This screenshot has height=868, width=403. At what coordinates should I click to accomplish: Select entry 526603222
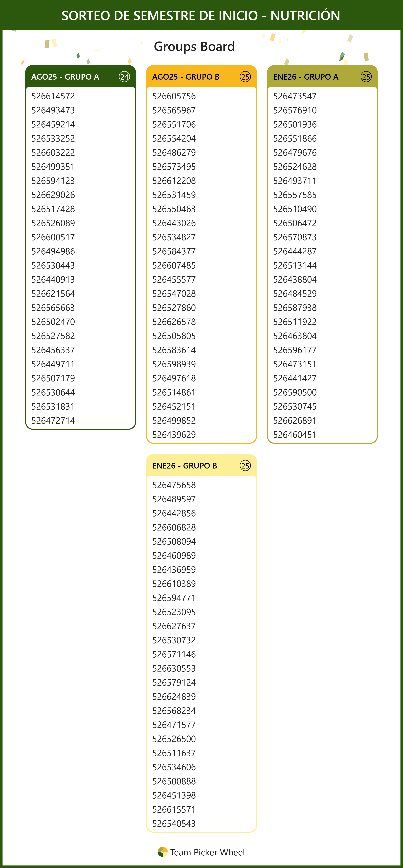pos(53,153)
